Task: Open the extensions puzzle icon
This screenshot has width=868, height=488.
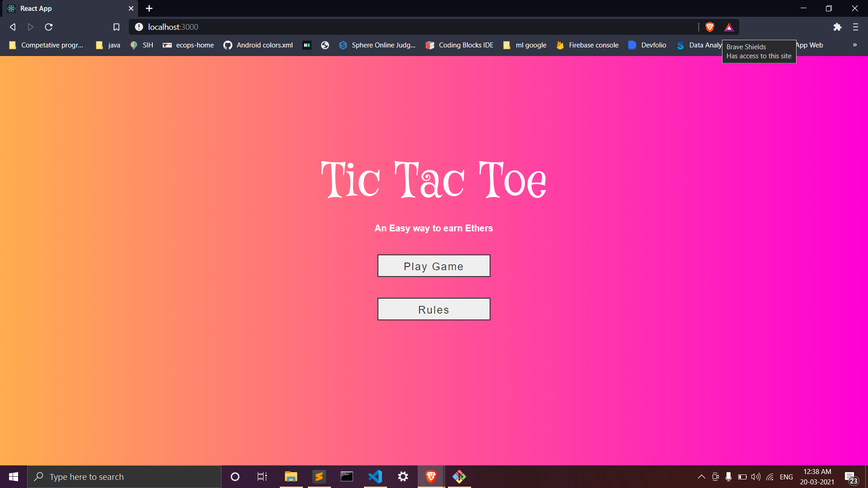Action: click(837, 27)
